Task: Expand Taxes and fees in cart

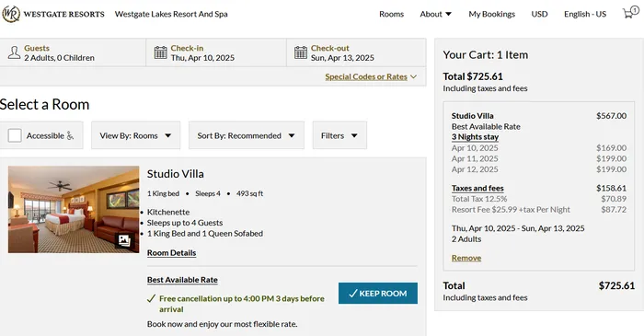Action: [477, 188]
